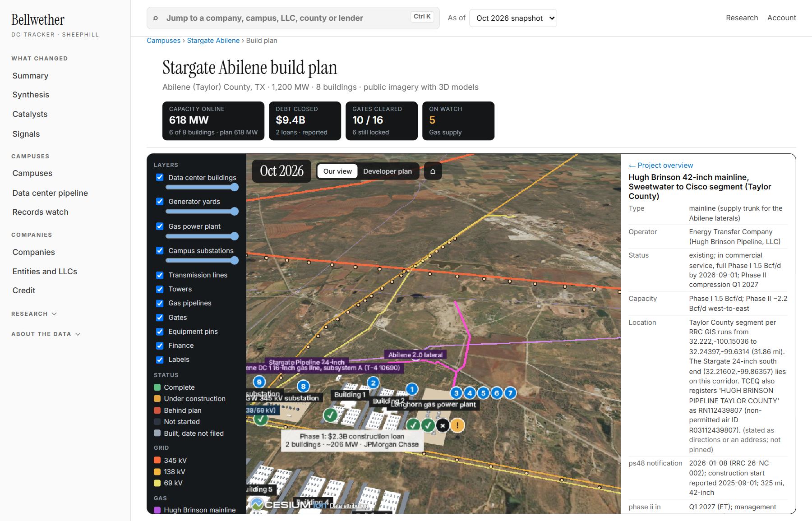Click the Data attribution link on map
Viewport: 812px width, 521px height.
(348, 506)
